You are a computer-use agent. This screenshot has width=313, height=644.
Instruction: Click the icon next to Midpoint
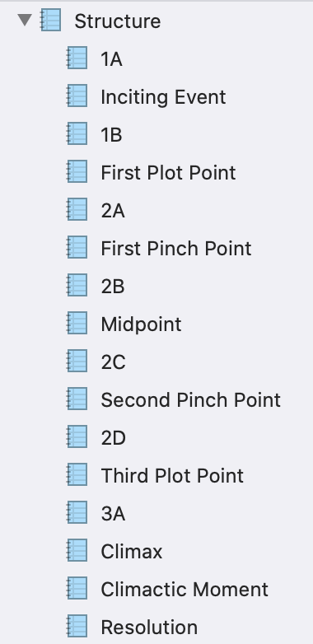click(x=77, y=323)
